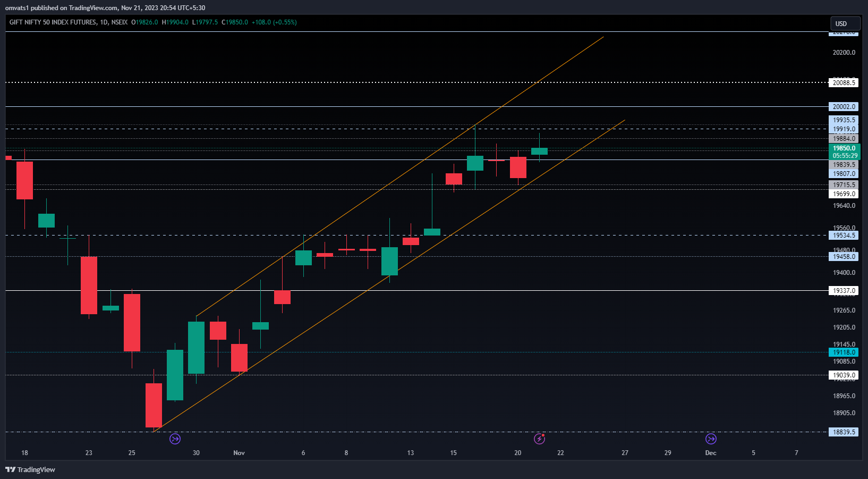This screenshot has height=479, width=868.
Task: Click the 19640.0 price scale value
Action: [x=844, y=206]
